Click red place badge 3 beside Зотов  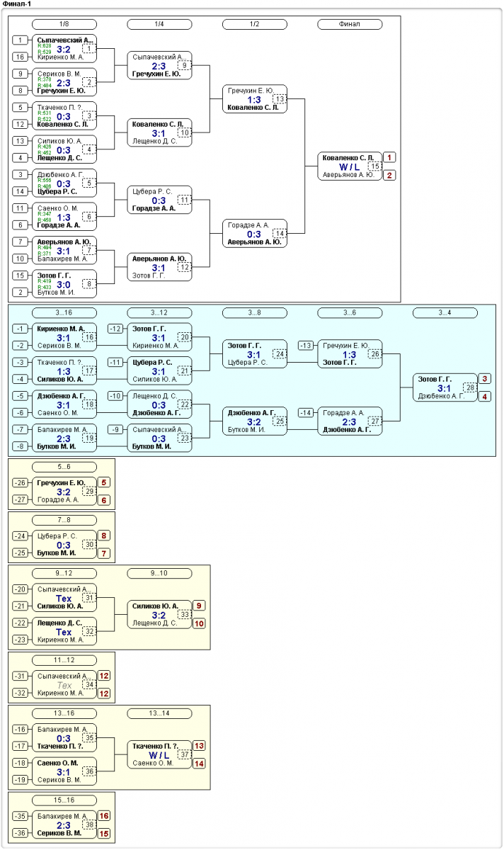484,379
